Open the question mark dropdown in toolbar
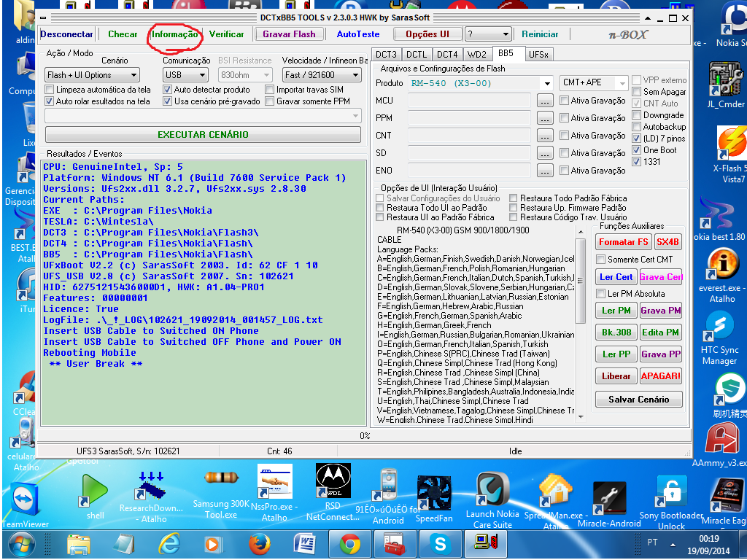 click(x=488, y=34)
